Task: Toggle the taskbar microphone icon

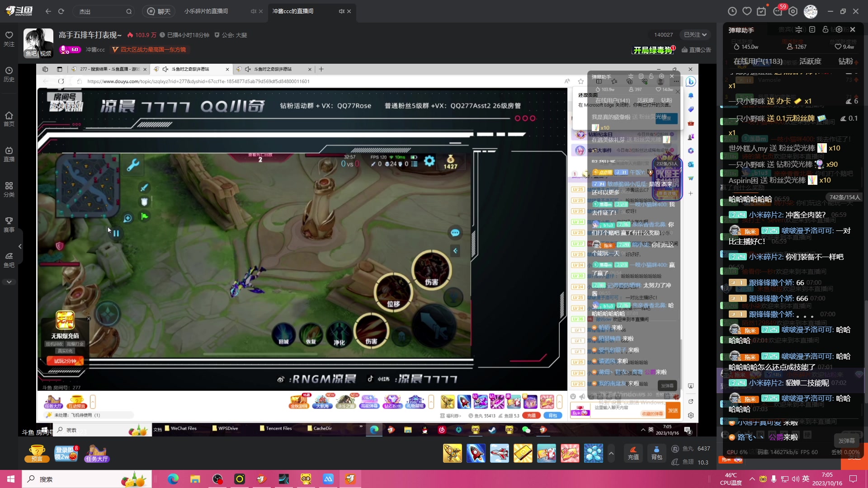Action: tap(774, 479)
